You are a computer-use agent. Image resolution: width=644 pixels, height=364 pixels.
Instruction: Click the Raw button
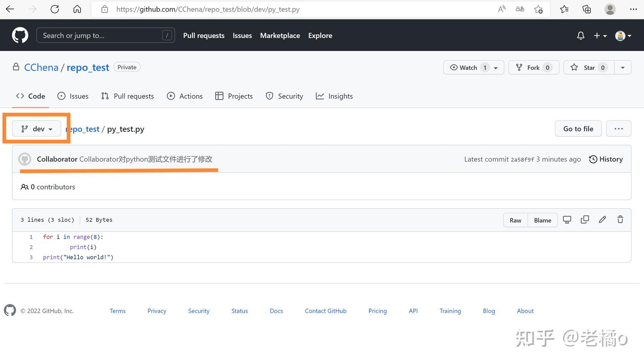[x=515, y=220]
